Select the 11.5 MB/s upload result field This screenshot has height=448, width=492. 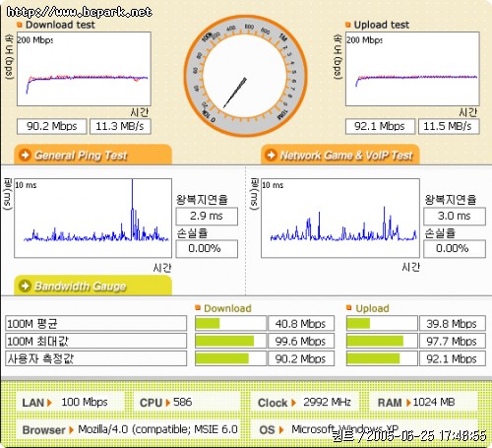coord(449,126)
